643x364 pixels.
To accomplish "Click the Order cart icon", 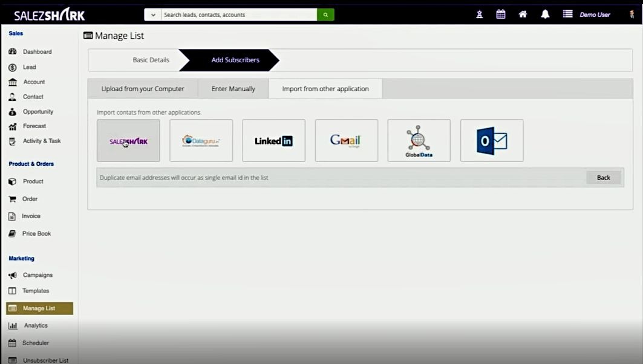I will (x=12, y=199).
